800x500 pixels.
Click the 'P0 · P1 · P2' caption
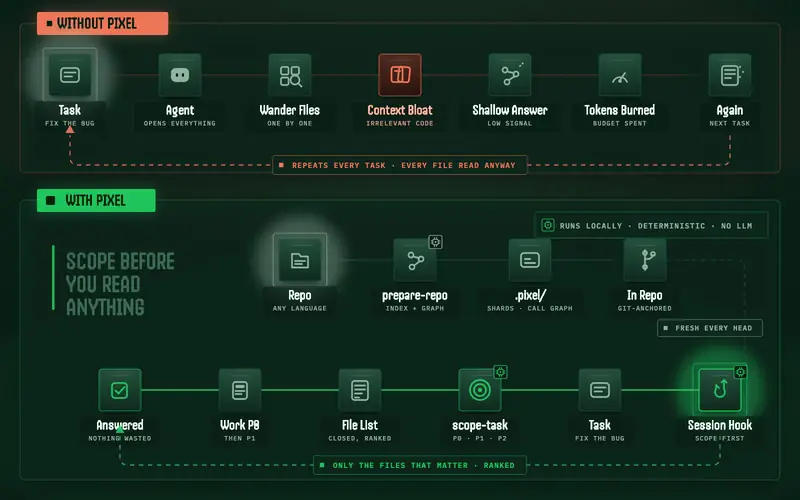tap(480, 438)
